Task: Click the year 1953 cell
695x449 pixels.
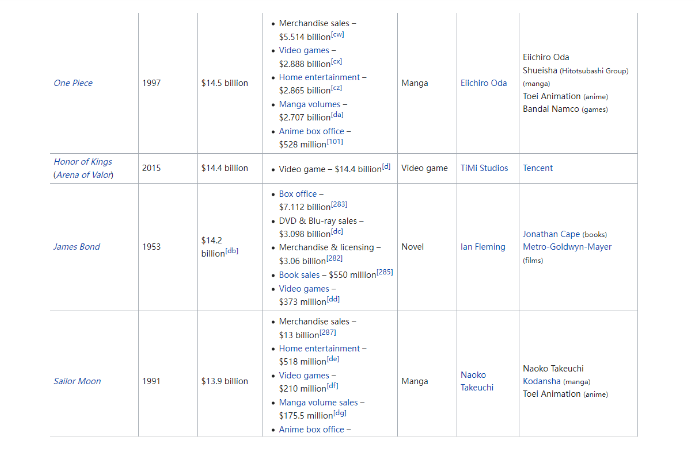Action: (x=151, y=247)
